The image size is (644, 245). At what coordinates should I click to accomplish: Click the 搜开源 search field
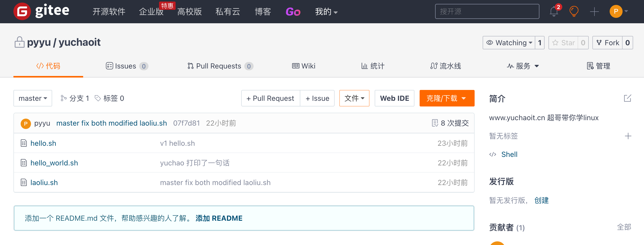click(487, 12)
